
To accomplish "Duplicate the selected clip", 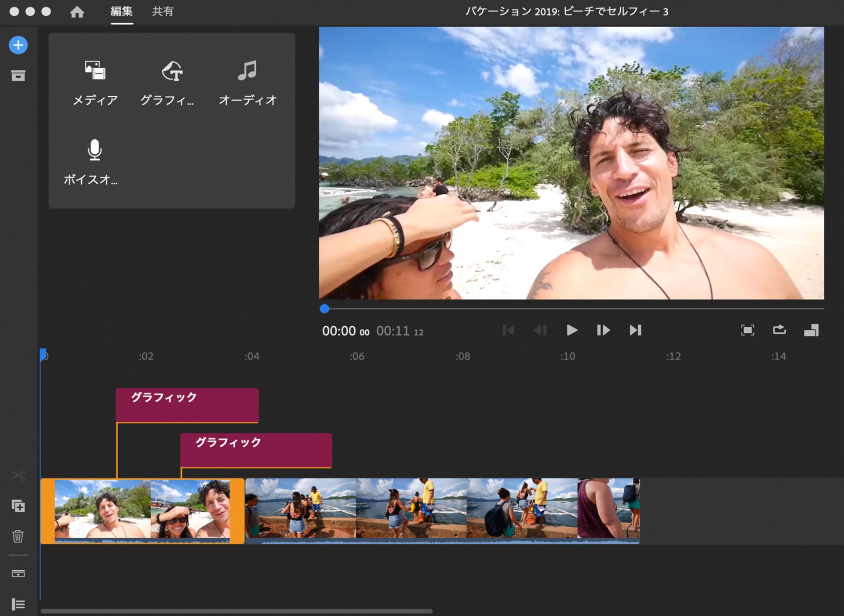I will tap(18, 506).
